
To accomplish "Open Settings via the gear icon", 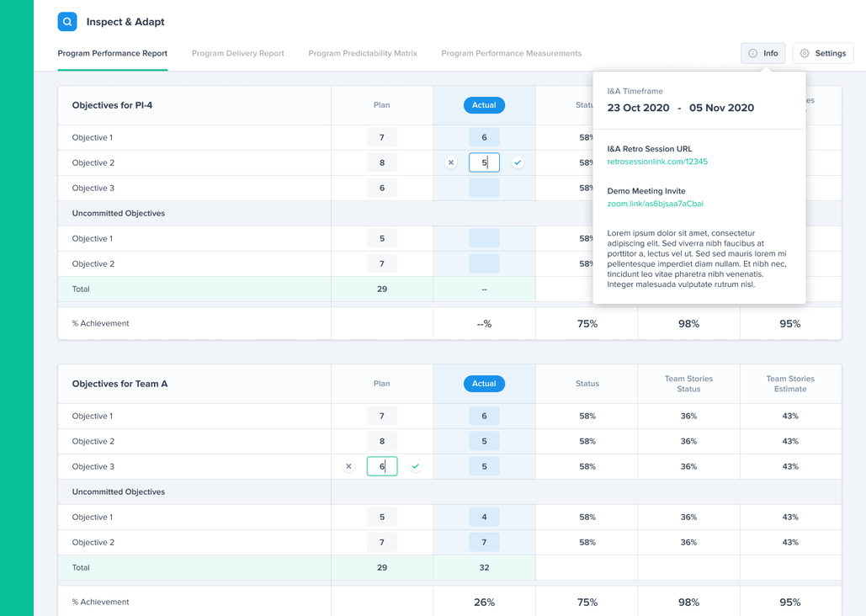I will coord(805,52).
